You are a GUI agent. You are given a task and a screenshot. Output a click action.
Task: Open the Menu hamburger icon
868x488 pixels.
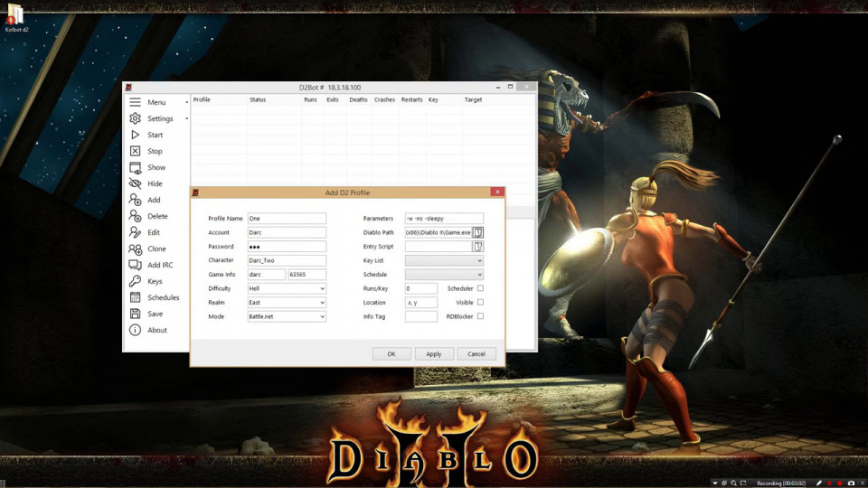pyautogui.click(x=135, y=102)
